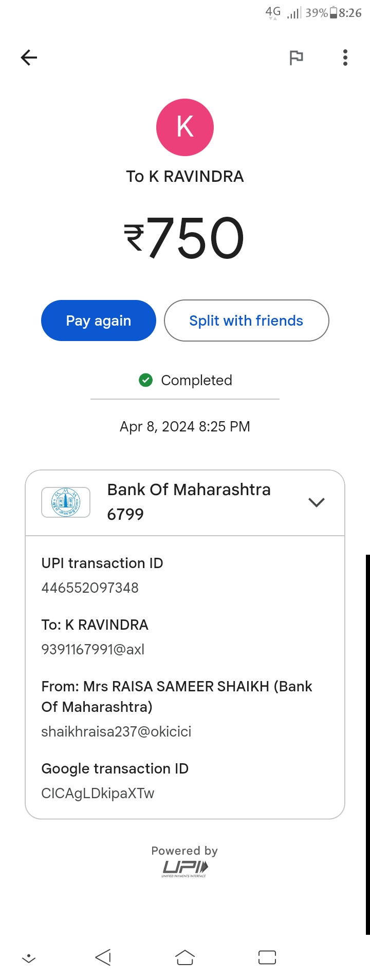Open the three-dot overflow menu
Image resolution: width=370 pixels, height=980 pixels.
point(345,58)
